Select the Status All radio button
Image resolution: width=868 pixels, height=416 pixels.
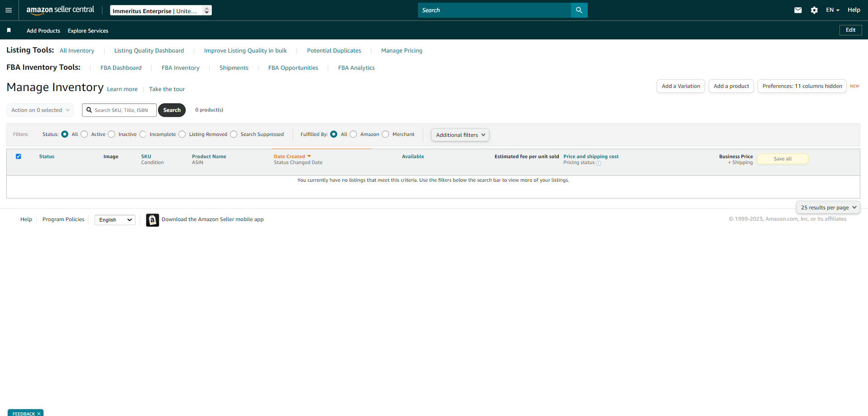click(65, 134)
